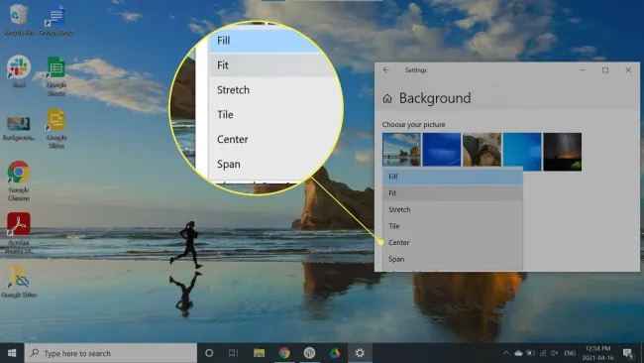644x363 pixels.
Task: Select the Span menu option
Action: pos(453,259)
